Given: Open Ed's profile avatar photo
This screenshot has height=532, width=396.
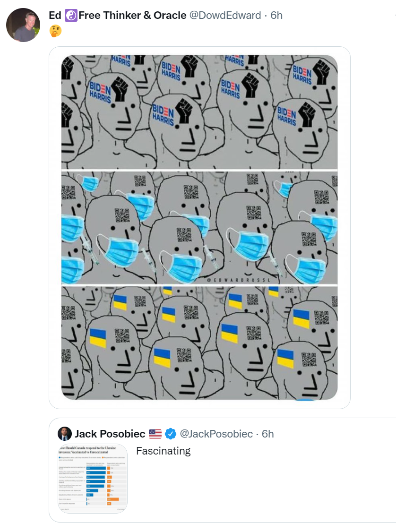Looking at the screenshot, I should [23, 25].
